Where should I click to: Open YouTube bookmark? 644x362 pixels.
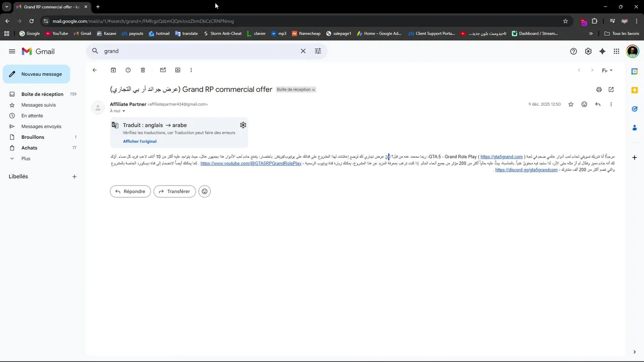56,34
